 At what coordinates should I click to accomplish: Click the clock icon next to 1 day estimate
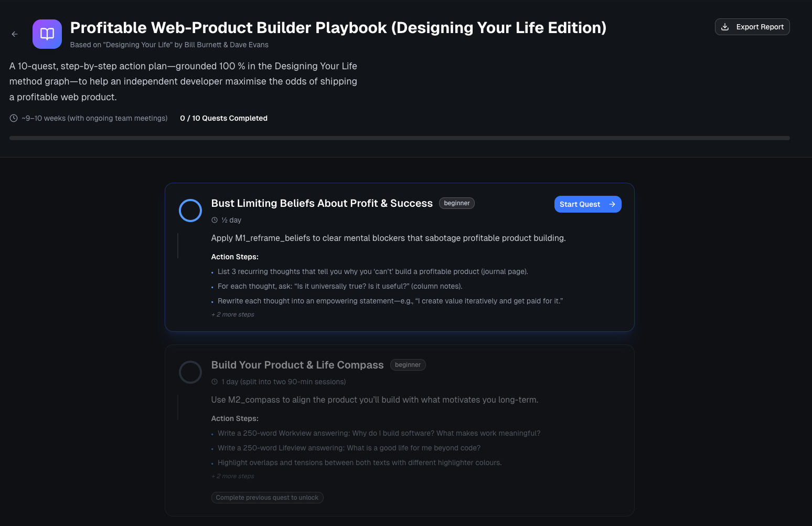pos(214,382)
